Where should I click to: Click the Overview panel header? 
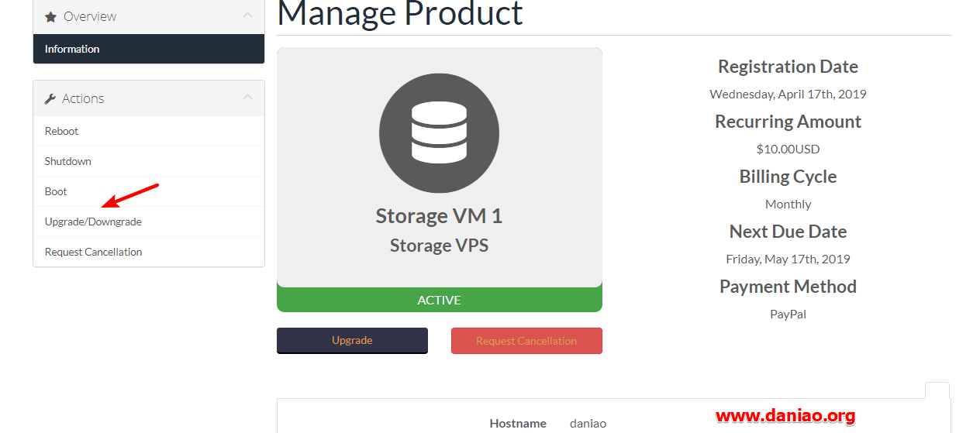[149, 16]
